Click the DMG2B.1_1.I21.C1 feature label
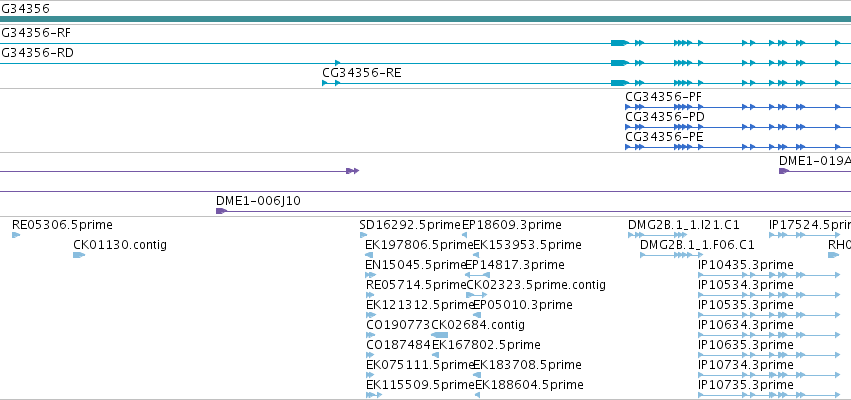The width and height of the screenshot is (851, 400). [x=684, y=225]
